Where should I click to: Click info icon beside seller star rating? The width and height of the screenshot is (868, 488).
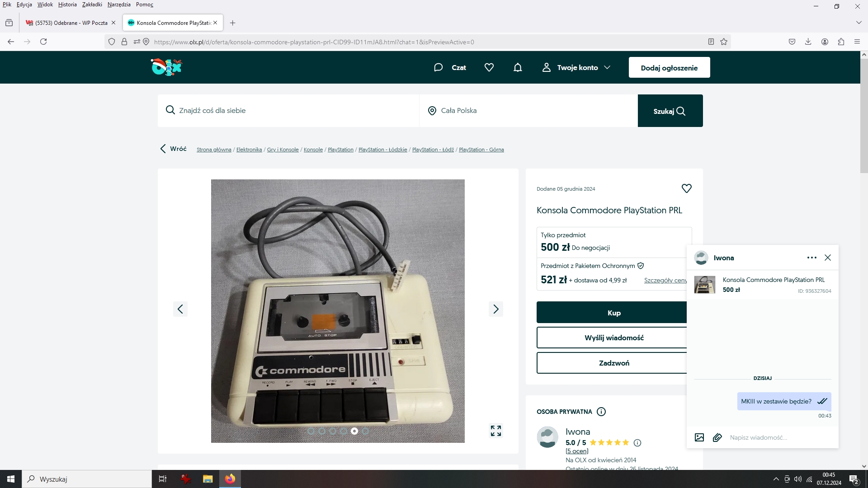click(637, 443)
